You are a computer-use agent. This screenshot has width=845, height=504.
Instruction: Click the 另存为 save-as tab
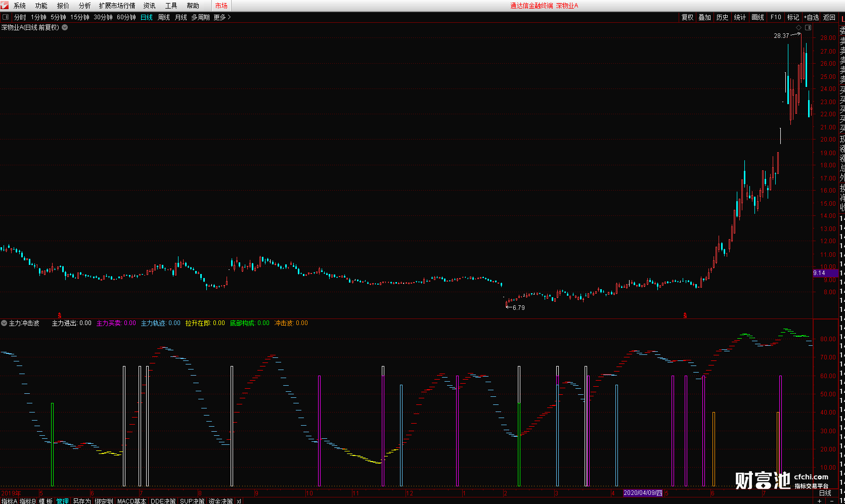82,501
